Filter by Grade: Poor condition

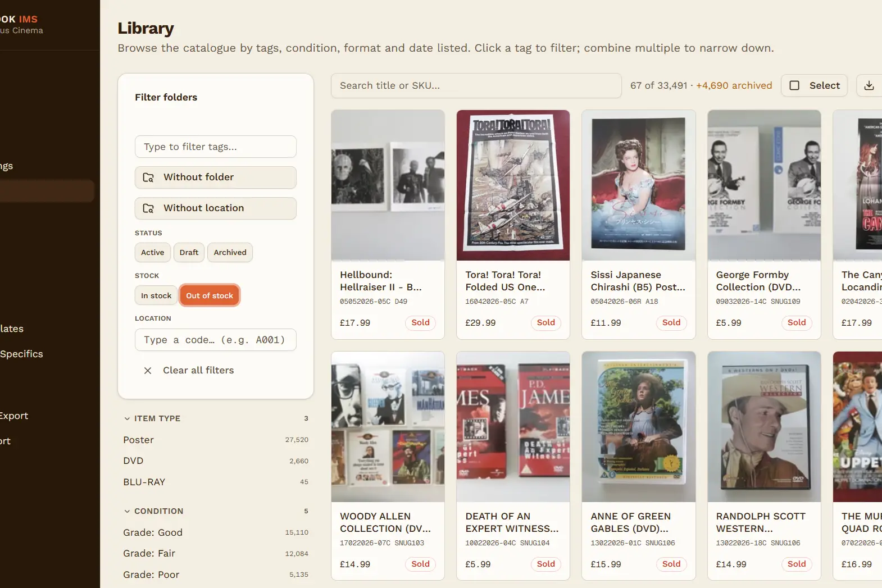click(x=216, y=575)
